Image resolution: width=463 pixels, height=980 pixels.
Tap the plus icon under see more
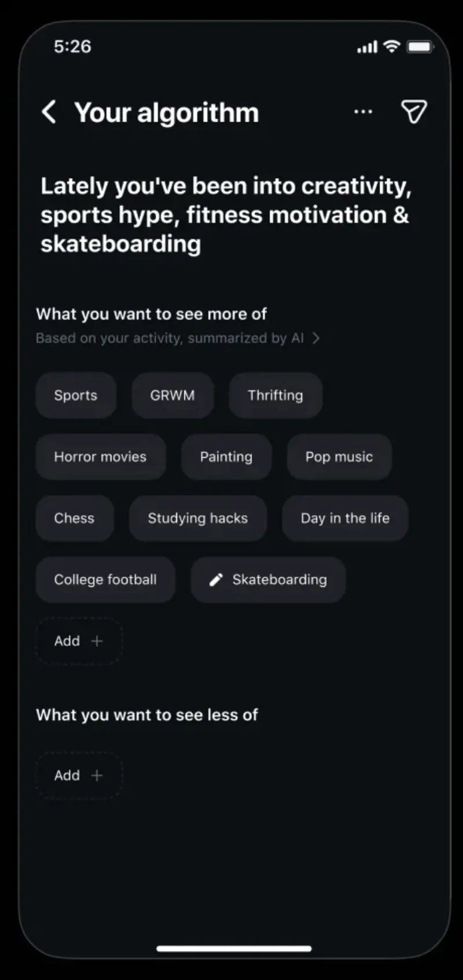[97, 641]
